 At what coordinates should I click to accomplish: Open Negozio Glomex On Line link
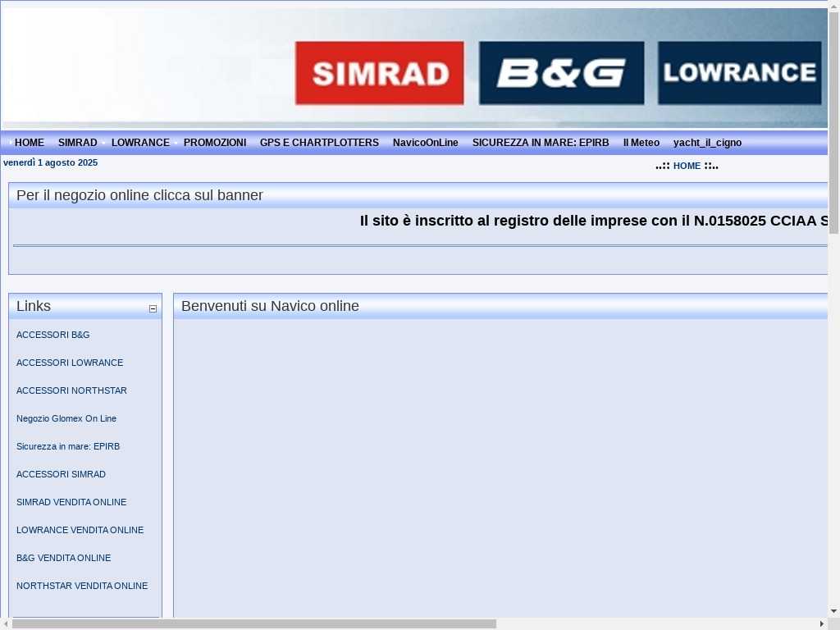tap(66, 418)
